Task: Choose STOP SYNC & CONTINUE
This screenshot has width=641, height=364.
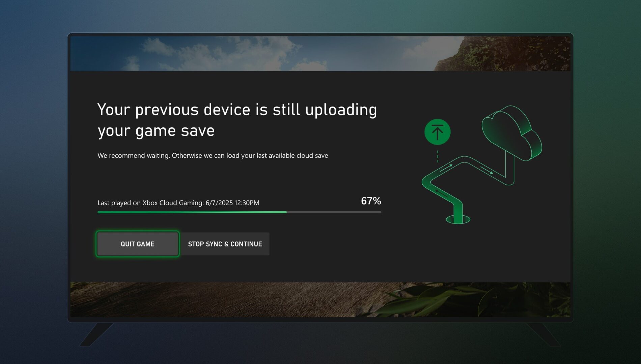Action: click(225, 244)
